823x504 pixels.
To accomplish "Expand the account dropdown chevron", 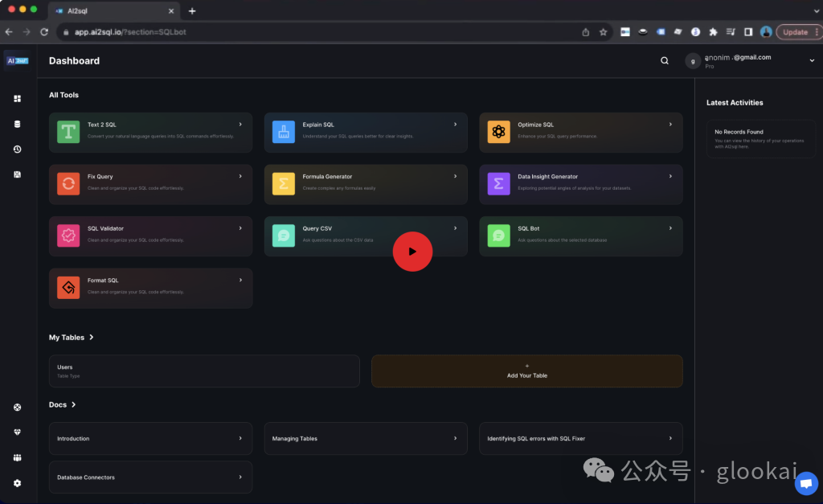I will (812, 61).
